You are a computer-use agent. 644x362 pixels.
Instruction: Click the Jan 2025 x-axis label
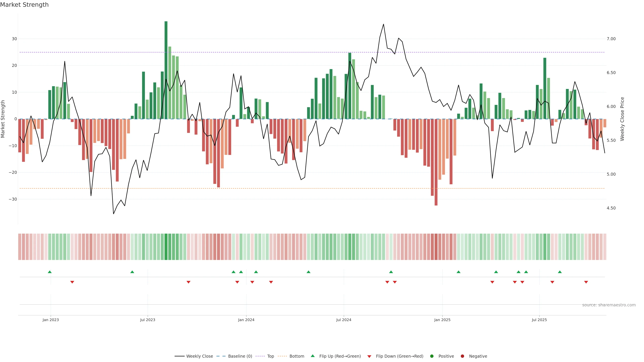click(442, 320)
